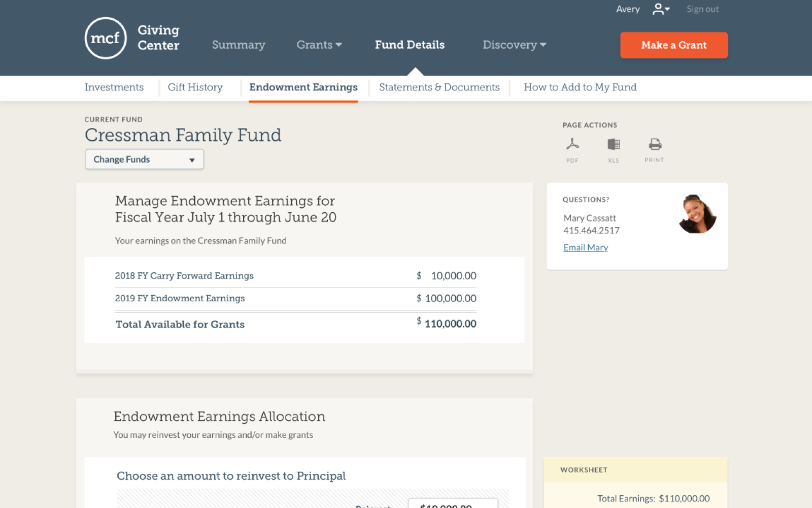Go to the Summary page
Image resolution: width=812 pixels, height=508 pixels.
(x=239, y=45)
